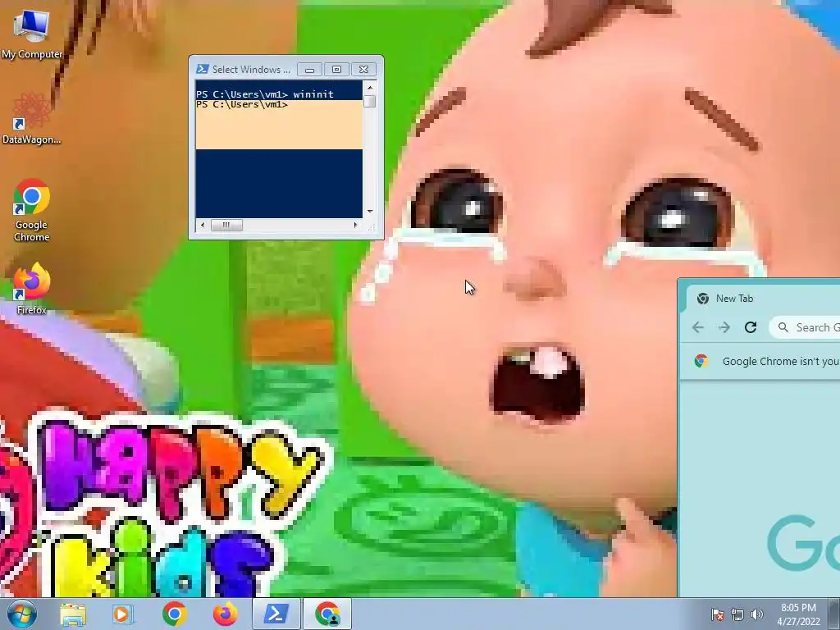Click Chrome's back arrow button

(x=698, y=327)
